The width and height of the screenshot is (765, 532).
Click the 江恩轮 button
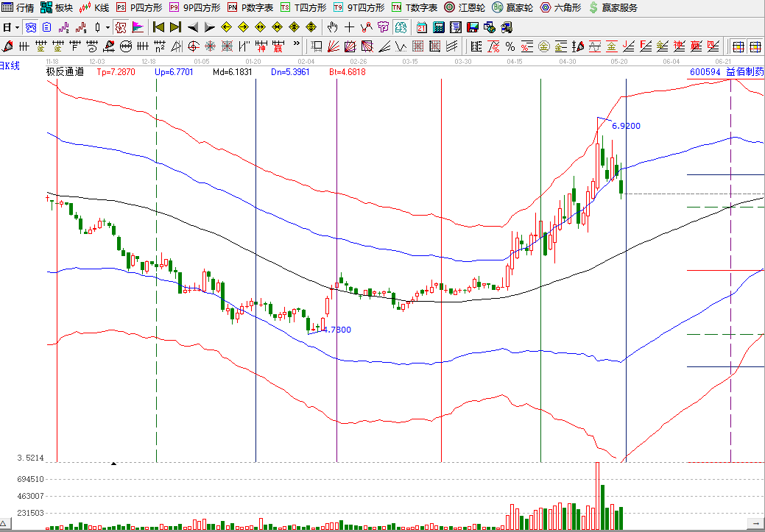(465, 8)
